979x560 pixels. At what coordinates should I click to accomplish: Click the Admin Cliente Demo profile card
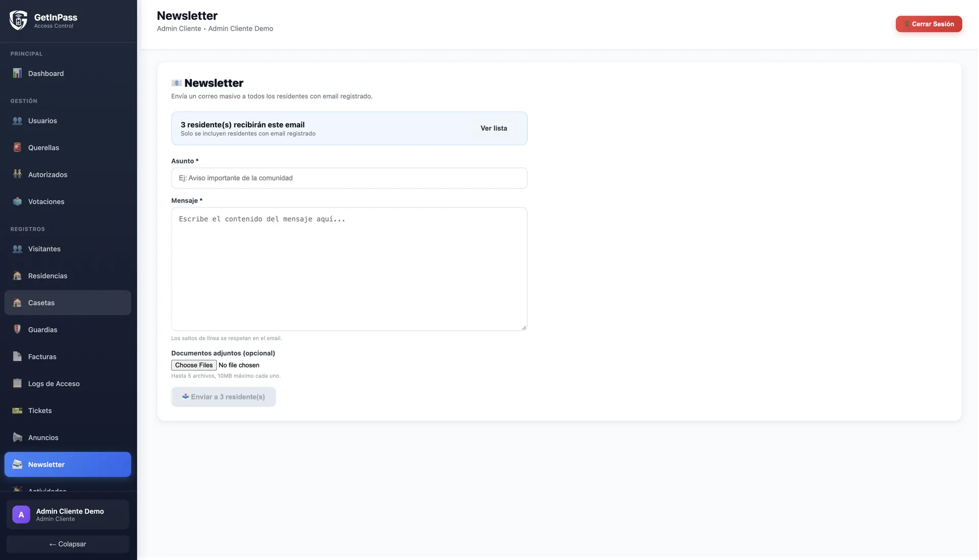click(x=68, y=515)
